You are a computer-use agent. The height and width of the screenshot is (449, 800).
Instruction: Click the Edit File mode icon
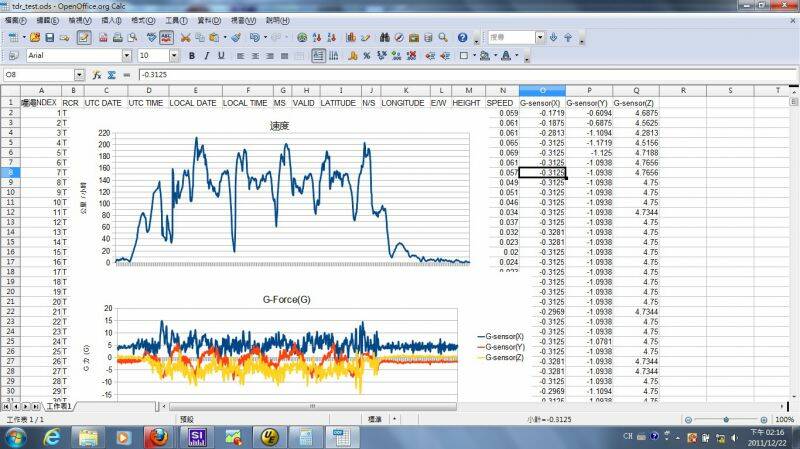click(84, 38)
